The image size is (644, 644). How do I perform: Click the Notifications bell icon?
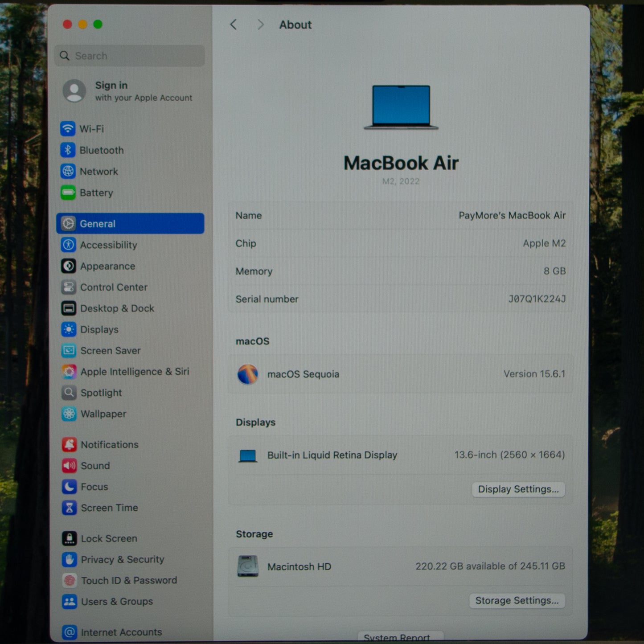tap(70, 444)
